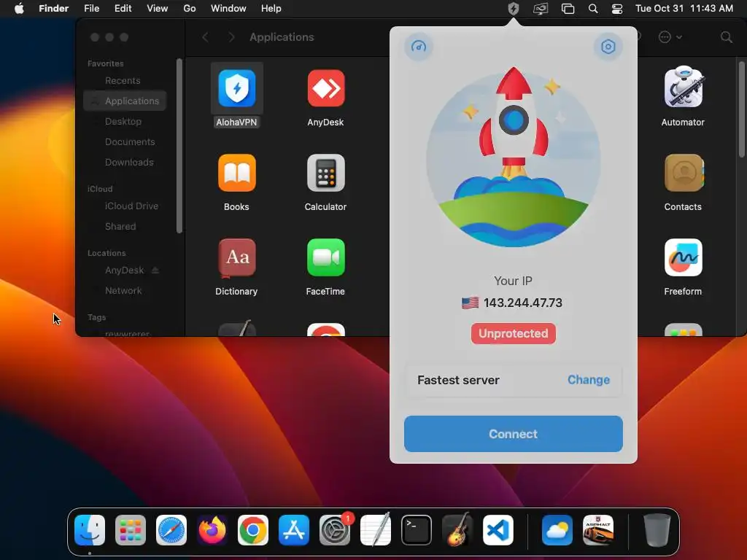The height and width of the screenshot is (560, 747).
Task: Launch Google Chrome from the Dock
Action: coord(253,530)
